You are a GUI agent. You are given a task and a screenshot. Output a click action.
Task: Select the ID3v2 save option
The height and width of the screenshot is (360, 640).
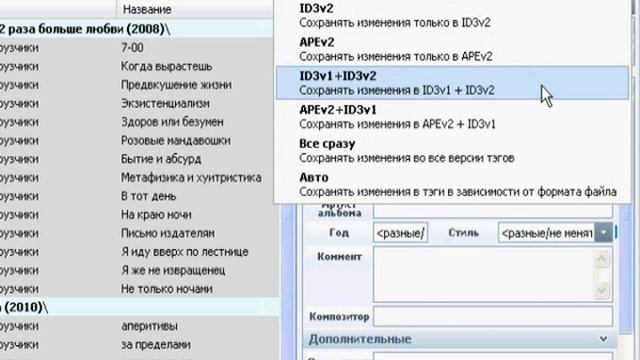[452, 16]
